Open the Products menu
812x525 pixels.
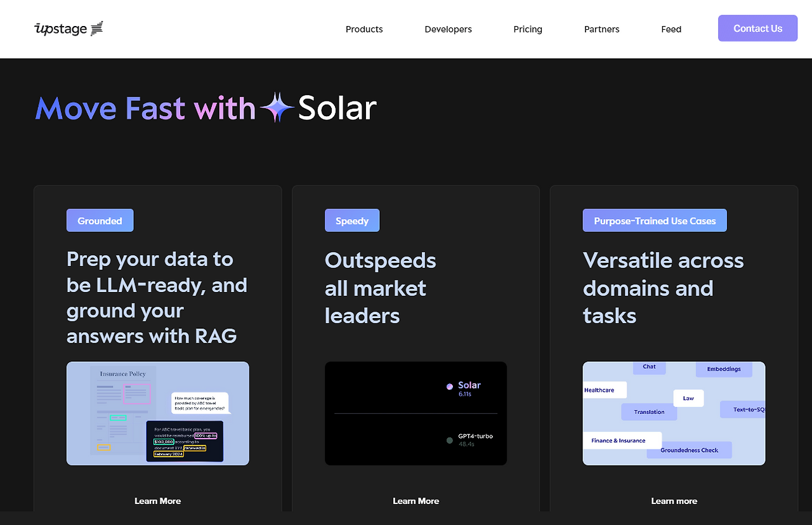tap(364, 29)
